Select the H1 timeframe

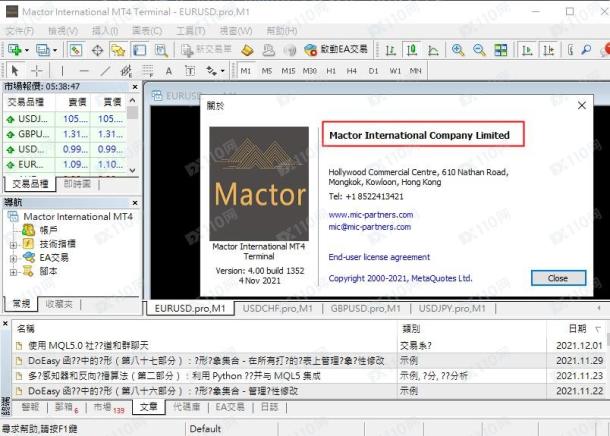tap(331, 71)
